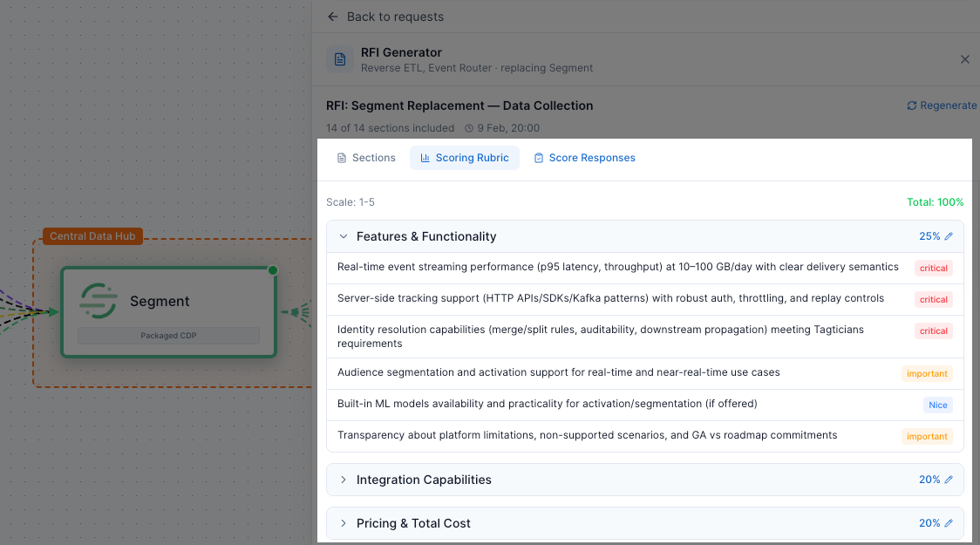980x545 pixels.
Task: Open the Score Responses tab
Action: tap(584, 158)
